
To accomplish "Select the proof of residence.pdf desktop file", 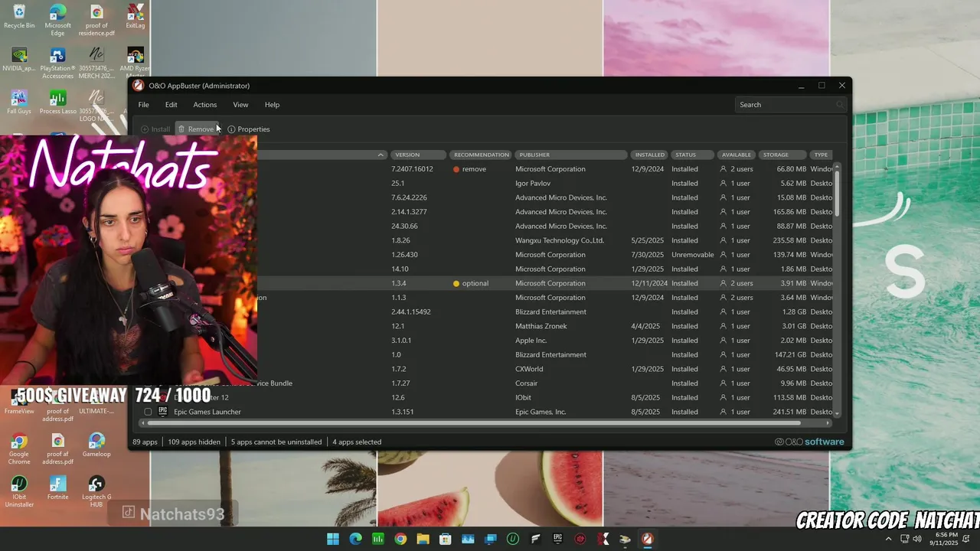I will pyautogui.click(x=96, y=20).
